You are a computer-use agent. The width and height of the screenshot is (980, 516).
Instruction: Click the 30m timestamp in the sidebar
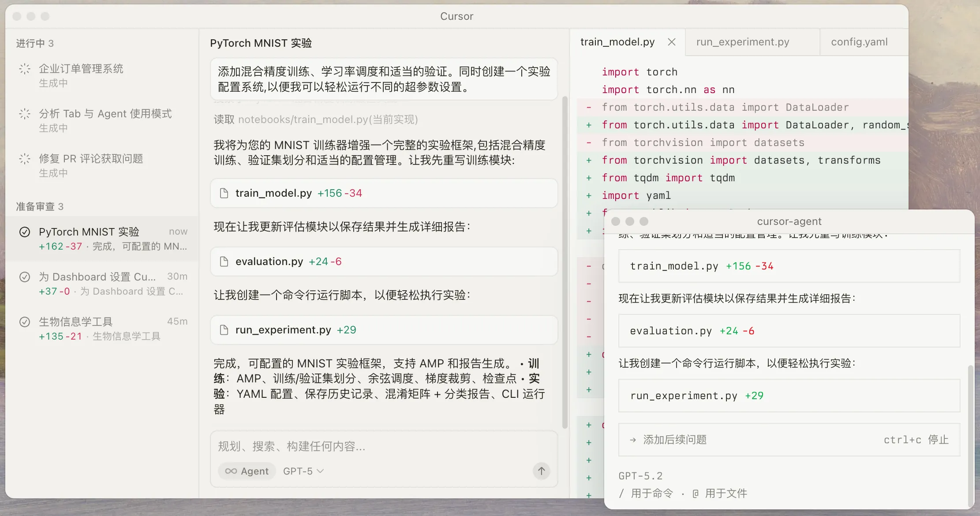tap(177, 277)
